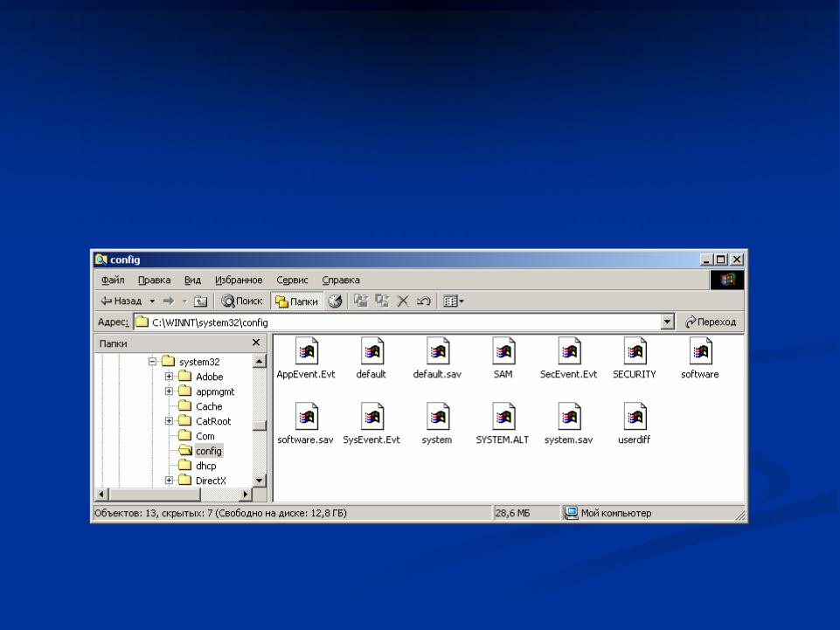The width and height of the screenshot is (840, 630).
Task: Select the SysEvent.Evt file icon
Action: [371, 417]
